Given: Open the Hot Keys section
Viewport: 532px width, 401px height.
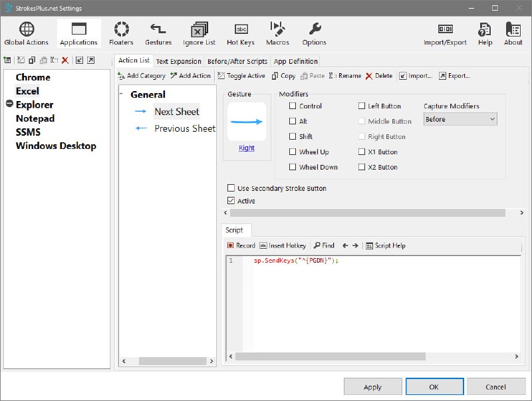Looking at the screenshot, I should [240, 34].
